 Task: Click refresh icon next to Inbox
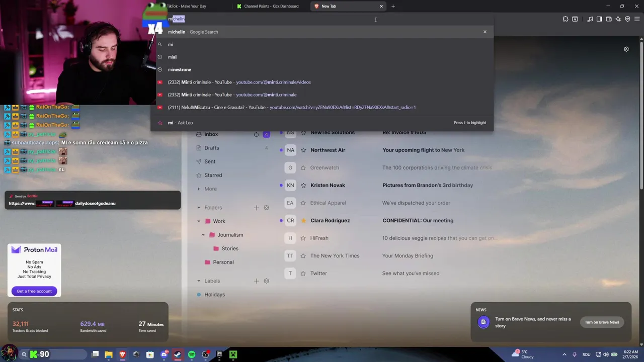coord(256,134)
